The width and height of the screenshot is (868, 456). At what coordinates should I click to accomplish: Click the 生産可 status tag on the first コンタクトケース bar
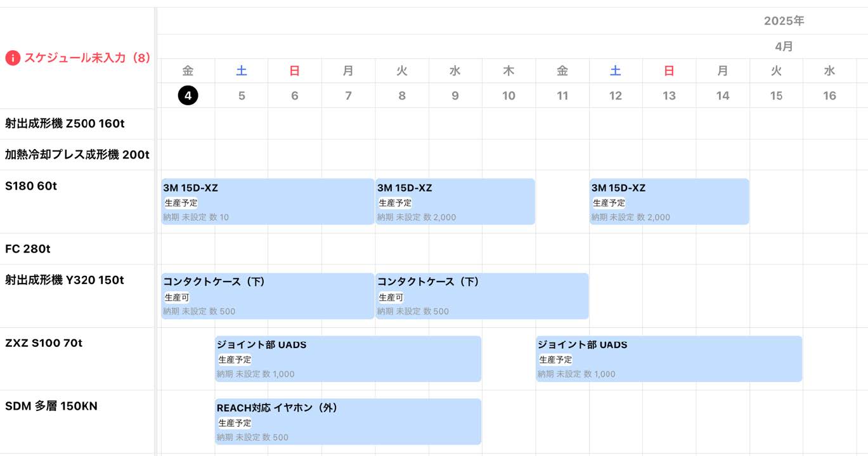(177, 297)
